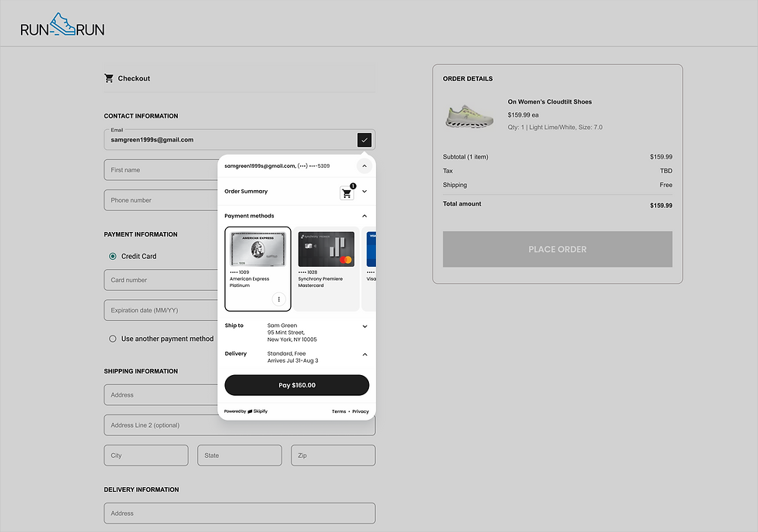Click the Payment methods label
This screenshot has height=532, width=758.
[x=249, y=216]
